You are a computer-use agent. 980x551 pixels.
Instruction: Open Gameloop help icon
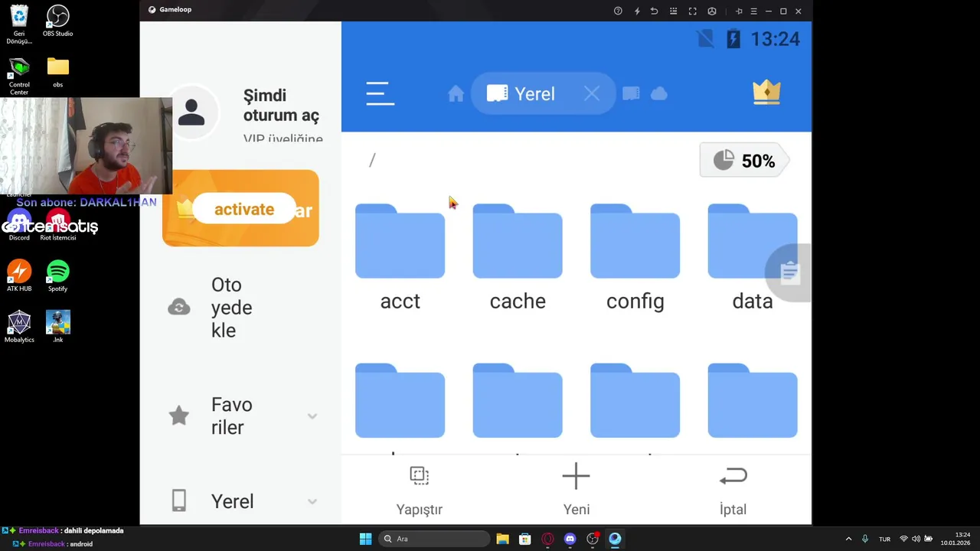[x=618, y=11]
